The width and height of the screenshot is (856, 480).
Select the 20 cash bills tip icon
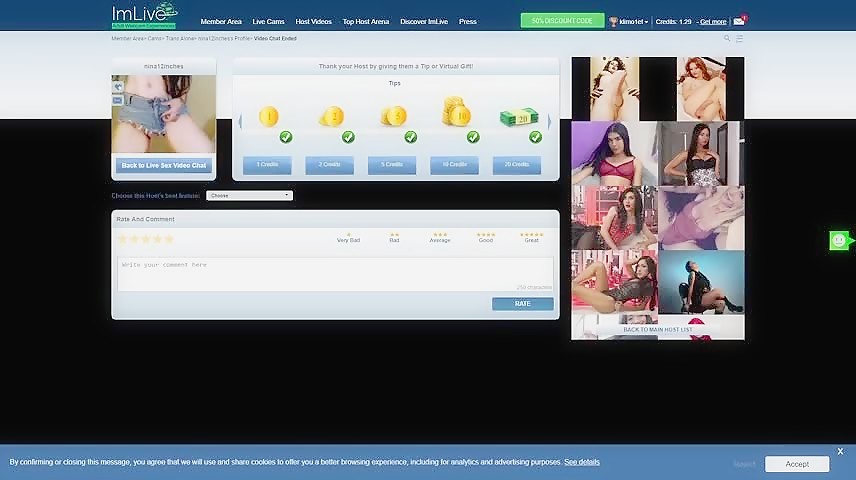518,116
